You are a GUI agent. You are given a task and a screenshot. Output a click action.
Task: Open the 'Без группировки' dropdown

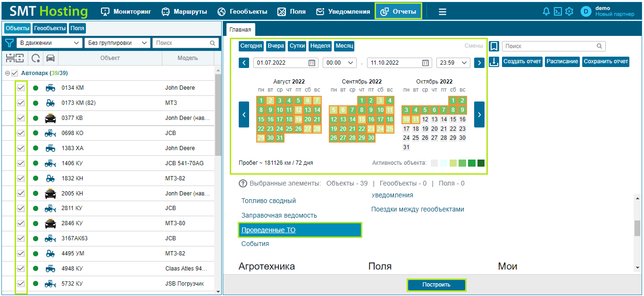click(x=117, y=43)
